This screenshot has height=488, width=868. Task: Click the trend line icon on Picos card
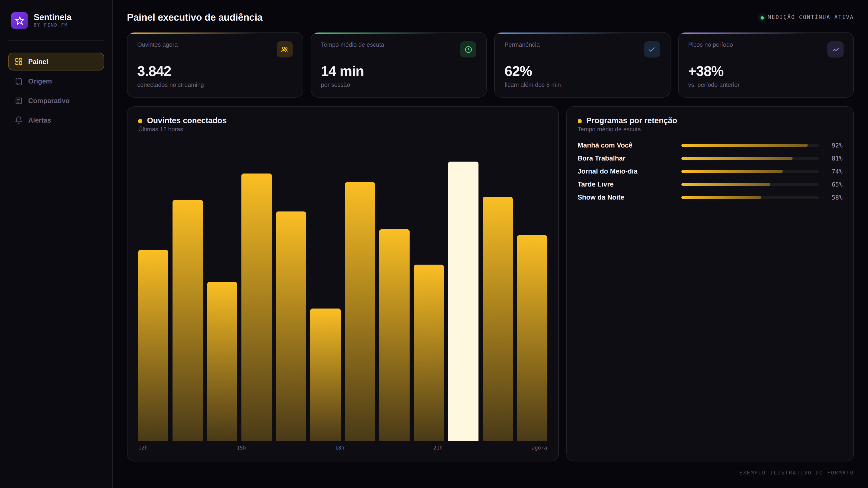click(x=835, y=50)
